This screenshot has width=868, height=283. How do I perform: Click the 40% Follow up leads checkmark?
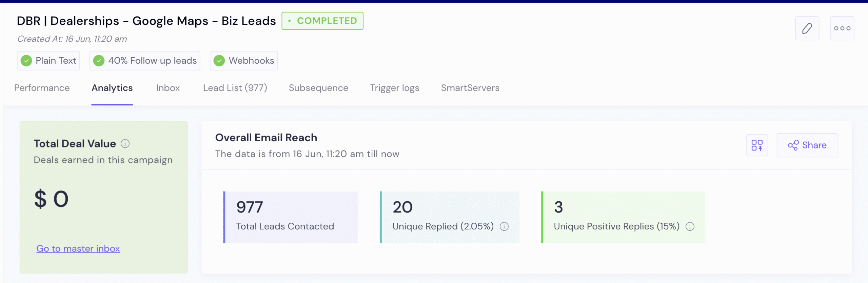pyautogui.click(x=99, y=61)
